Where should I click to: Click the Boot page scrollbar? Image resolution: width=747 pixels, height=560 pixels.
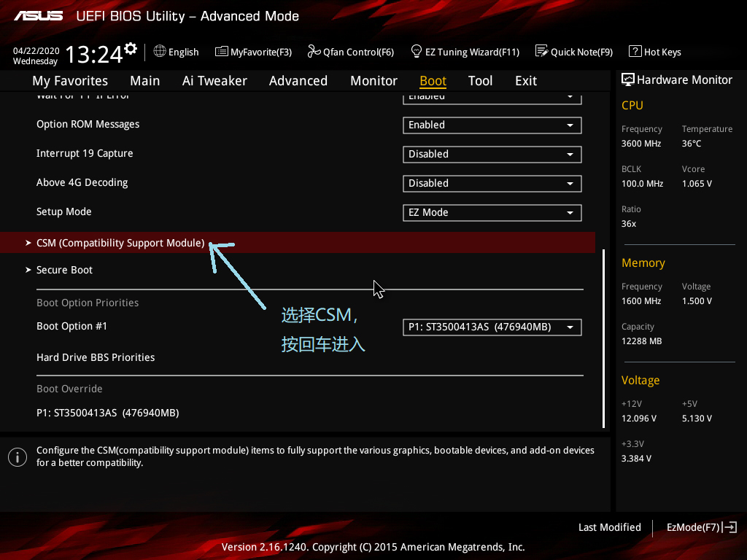[603, 338]
